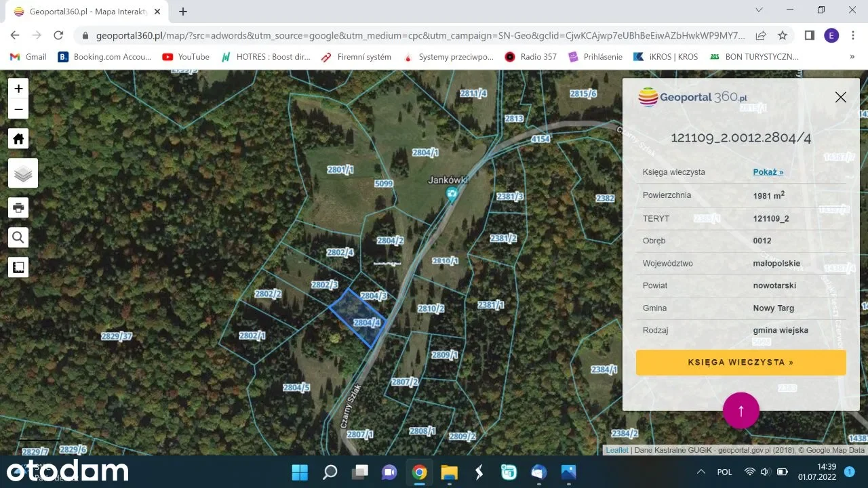Image resolution: width=868 pixels, height=488 pixels.
Task: Open a new browser tab
Action: pos(183,12)
